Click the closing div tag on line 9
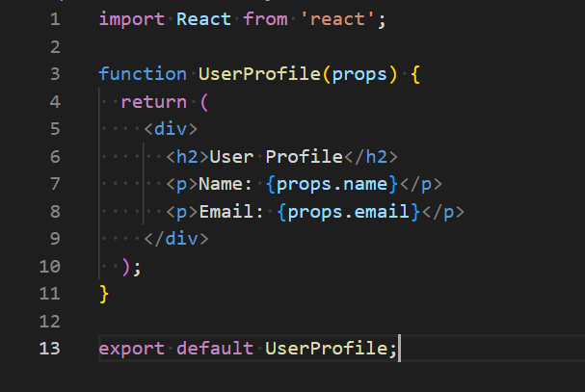Viewport: 585px width, 392px height. tap(176, 239)
